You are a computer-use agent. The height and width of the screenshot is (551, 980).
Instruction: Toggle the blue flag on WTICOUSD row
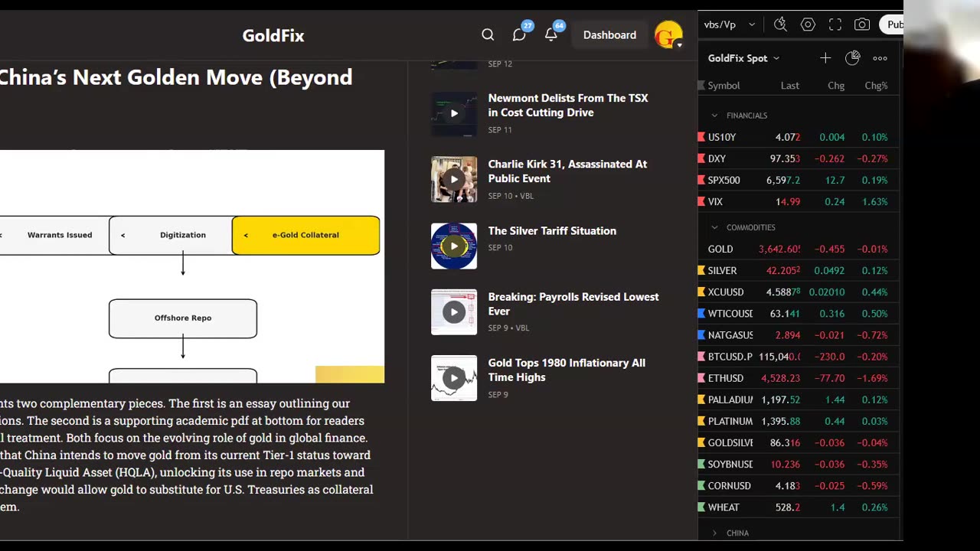(701, 313)
